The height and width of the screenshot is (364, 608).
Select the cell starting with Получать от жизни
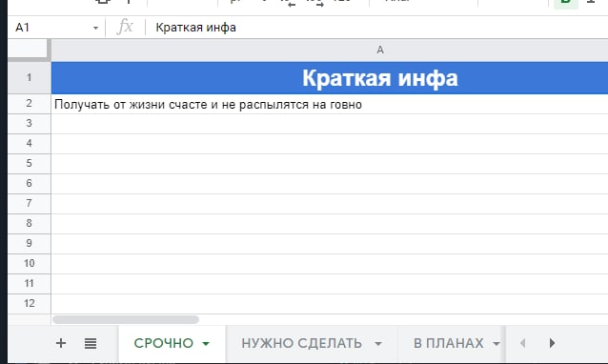(x=330, y=104)
